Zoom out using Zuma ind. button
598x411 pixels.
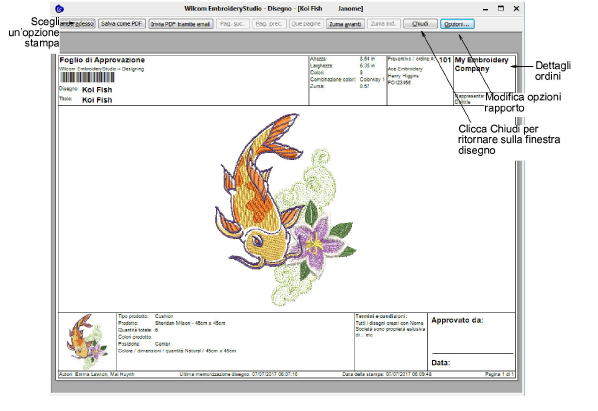tap(383, 24)
